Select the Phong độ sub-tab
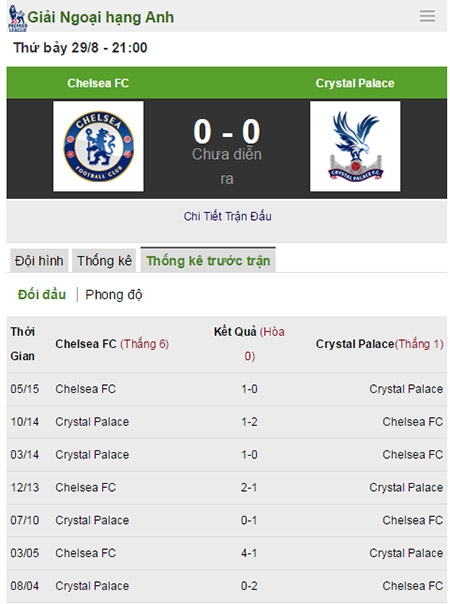 click(114, 295)
